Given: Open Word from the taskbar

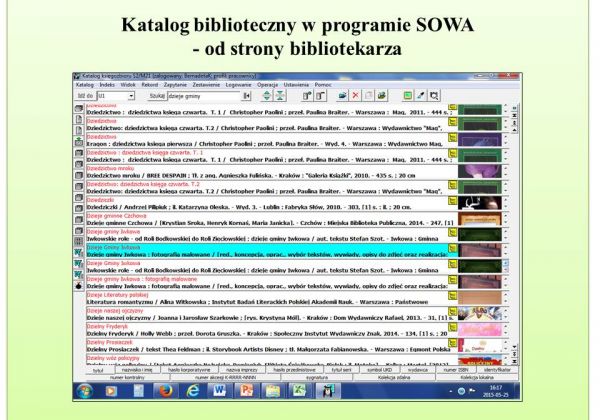Looking at the screenshot, I should coord(220,391).
